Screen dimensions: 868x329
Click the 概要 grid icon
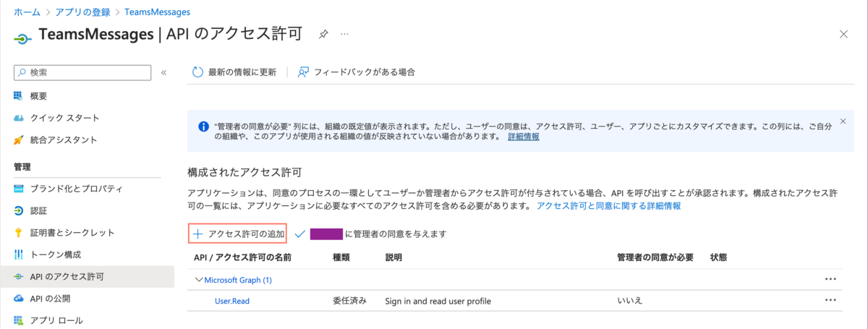(x=19, y=96)
